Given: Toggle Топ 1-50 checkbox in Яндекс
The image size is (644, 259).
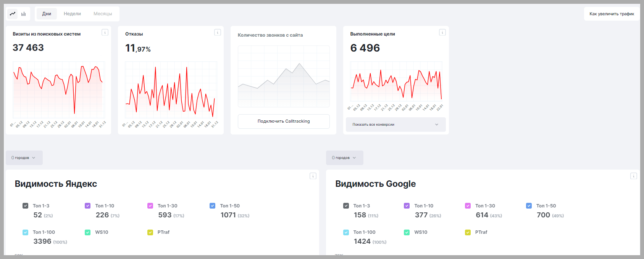Looking at the screenshot, I should click(x=212, y=206).
